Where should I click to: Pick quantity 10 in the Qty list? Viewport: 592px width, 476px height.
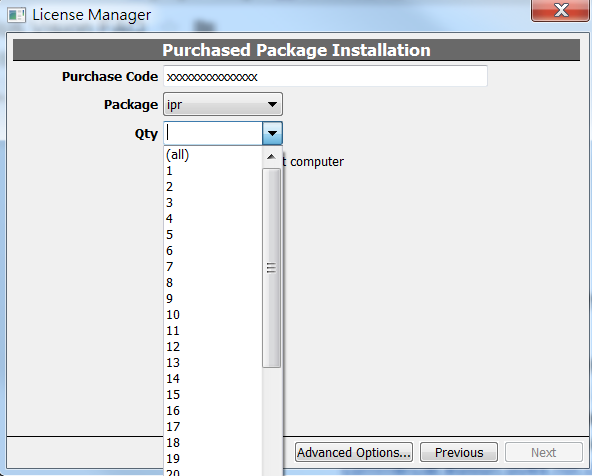(x=213, y=314)
